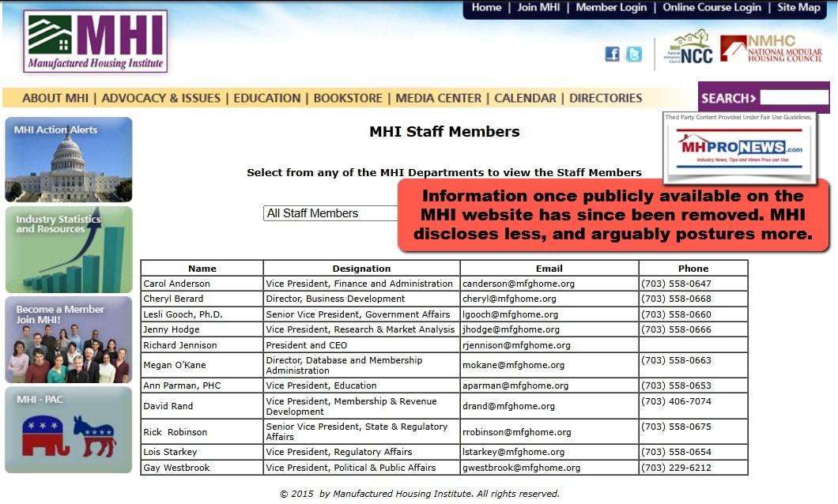Viewport: 838px width, 504px height.
Task: Open the MHI Action Alerts tile
Action: point(69,160)
